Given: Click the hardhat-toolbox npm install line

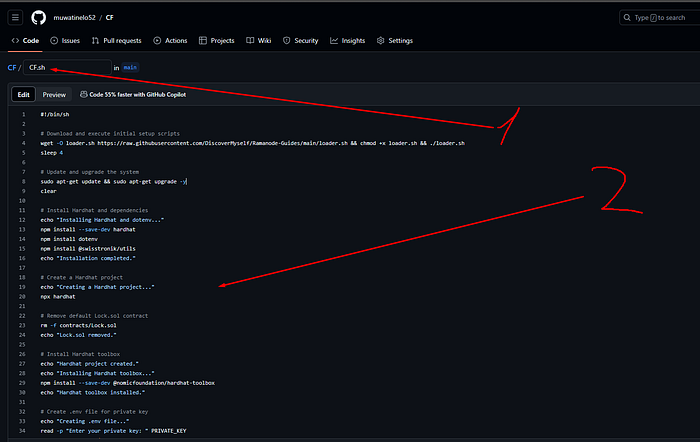Looking at the screenshot, I should [x=128, y=383].
